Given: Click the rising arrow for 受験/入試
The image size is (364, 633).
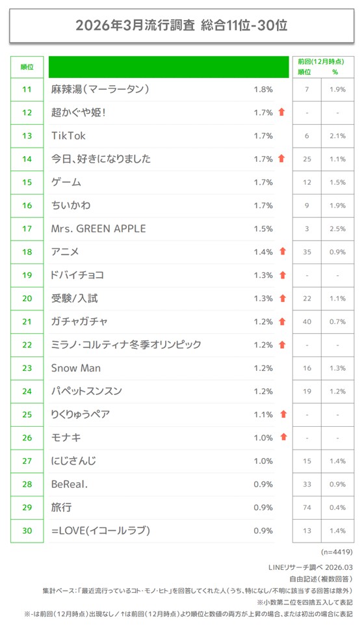Looking at the screenshot, I should tap(283, 298).
